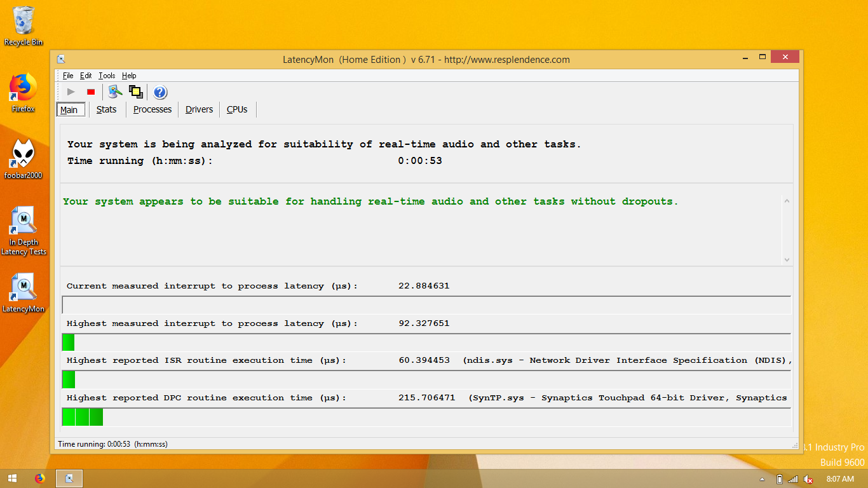The height and width of the screenshot is (488, 868).
Task: Click ISR time value 60.394453
Action: [x=424, y=360]
